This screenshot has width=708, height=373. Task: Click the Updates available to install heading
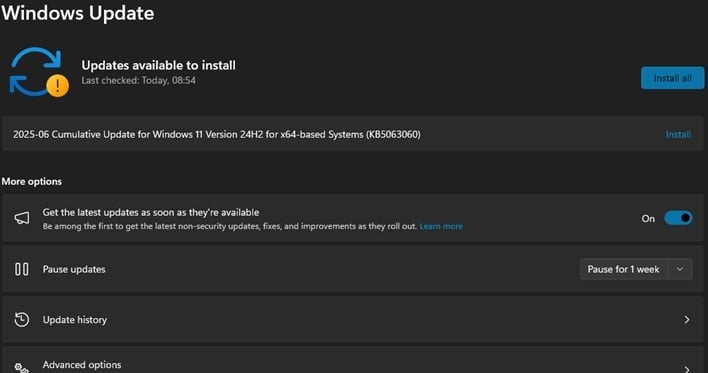pyautogui.click(x=158, y=65)
